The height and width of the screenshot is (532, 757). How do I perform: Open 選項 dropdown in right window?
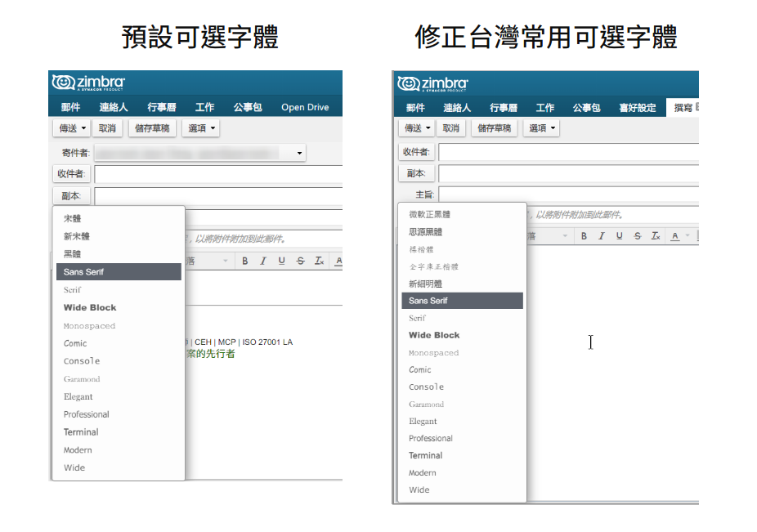click(x=553, y=128)
